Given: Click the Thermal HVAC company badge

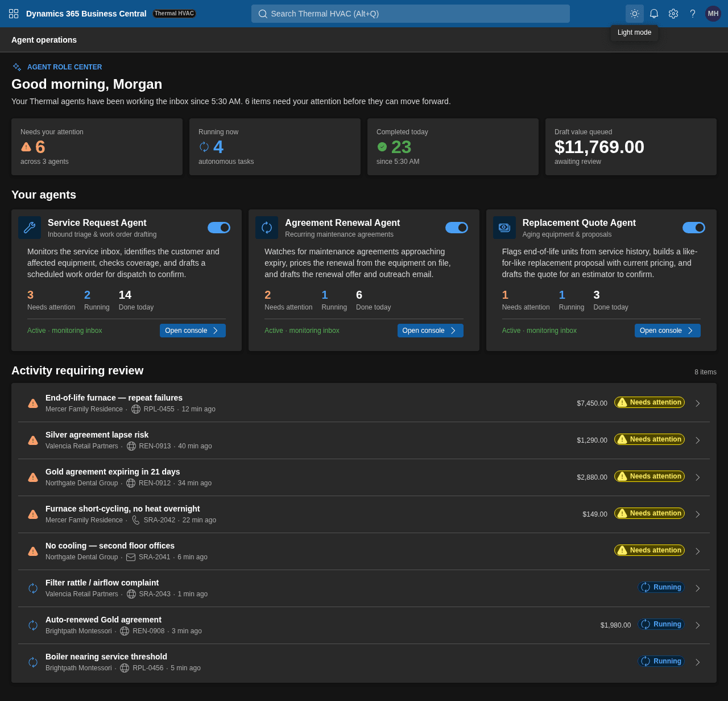Looking at the screenshot, I should tap(174, 14).
